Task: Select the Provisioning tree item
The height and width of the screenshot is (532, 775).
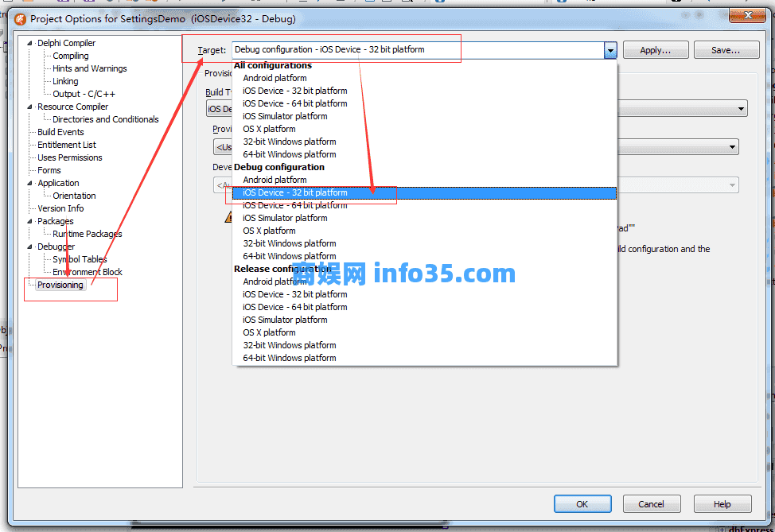Action: point(60,285)
